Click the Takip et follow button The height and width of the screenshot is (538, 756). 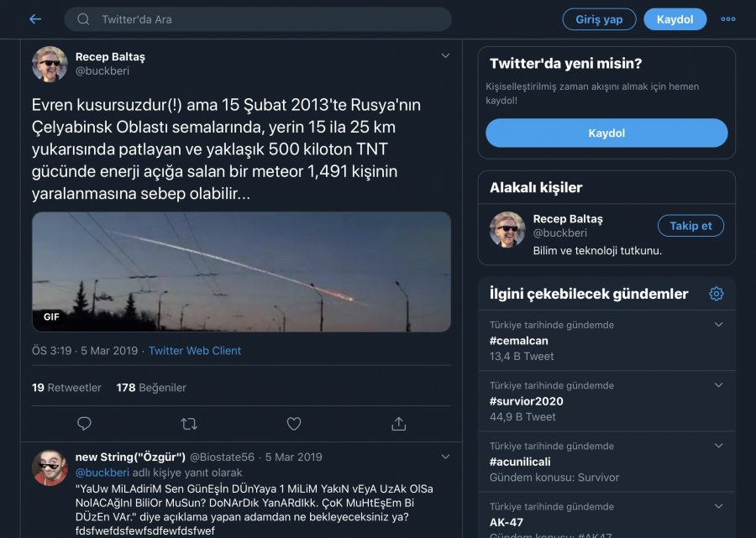click(690, 226)
